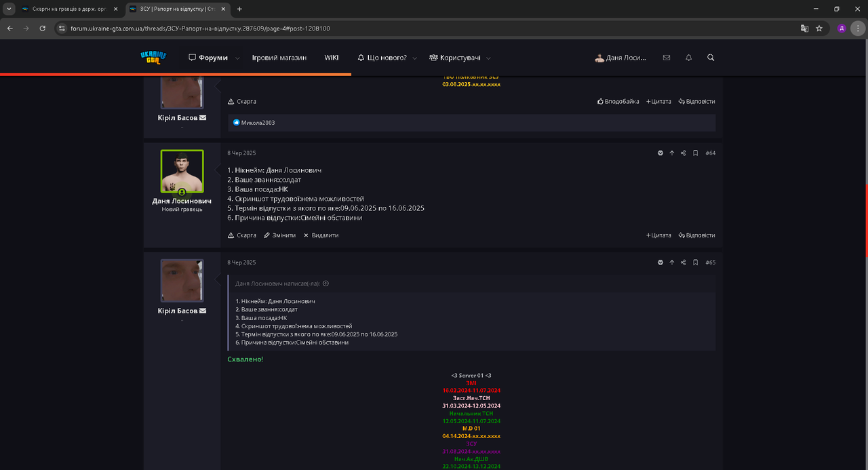This screenshot has width=868, height=470.
Task: Expand Що нового? dropdown chevron
Action: [x=414, y=58]
